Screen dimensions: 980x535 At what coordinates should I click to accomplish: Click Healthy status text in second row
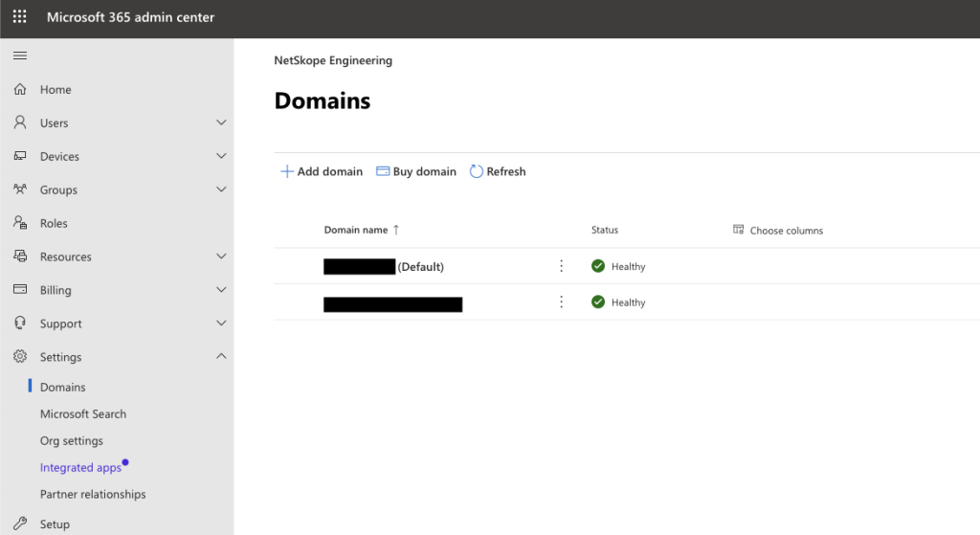[628, 302]
